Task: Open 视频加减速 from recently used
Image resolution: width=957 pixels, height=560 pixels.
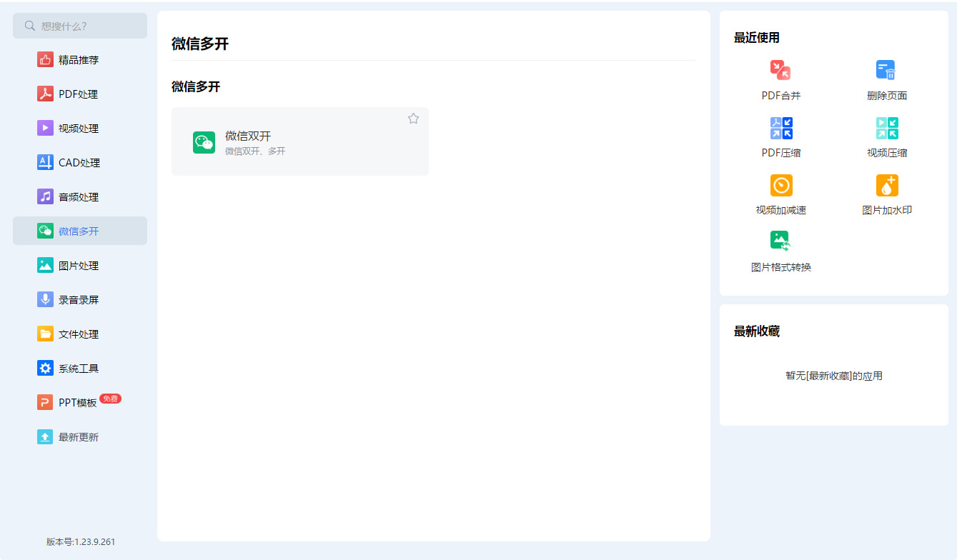Action: [x=781, y=194]
